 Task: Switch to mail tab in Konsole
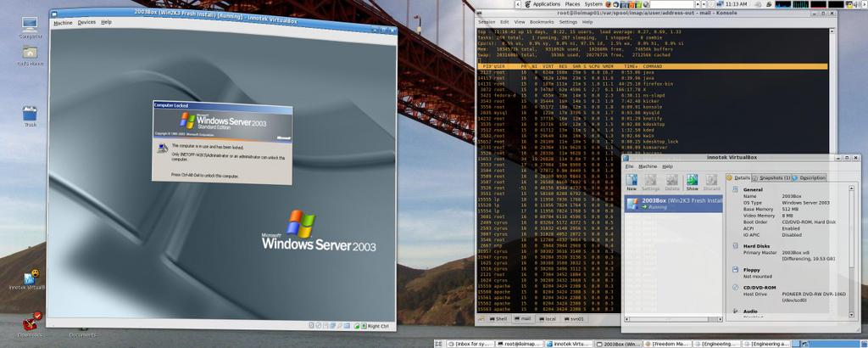[522, 319]
